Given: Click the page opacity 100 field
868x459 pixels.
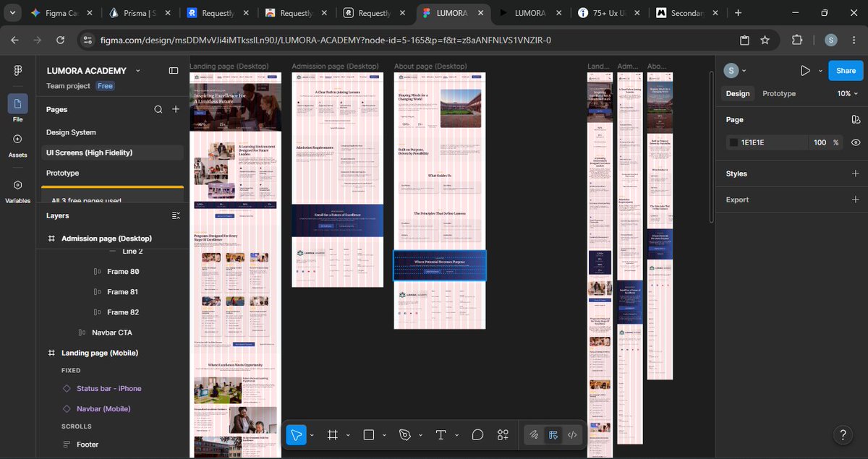Looking at the screenshot, I should 820,142.
